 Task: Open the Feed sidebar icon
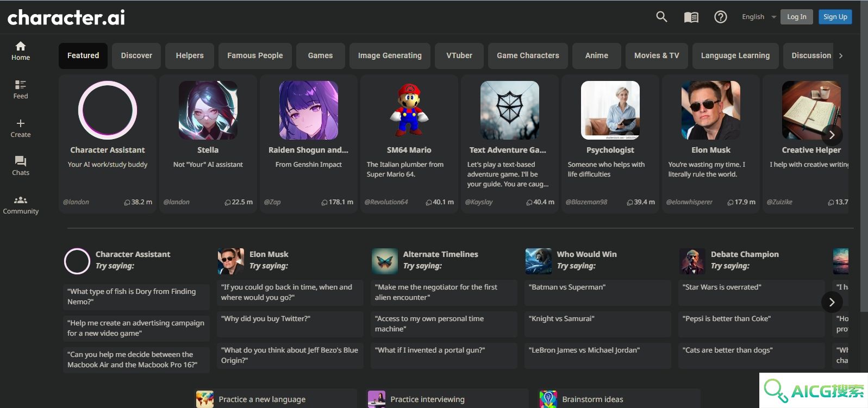coord(21,90)
